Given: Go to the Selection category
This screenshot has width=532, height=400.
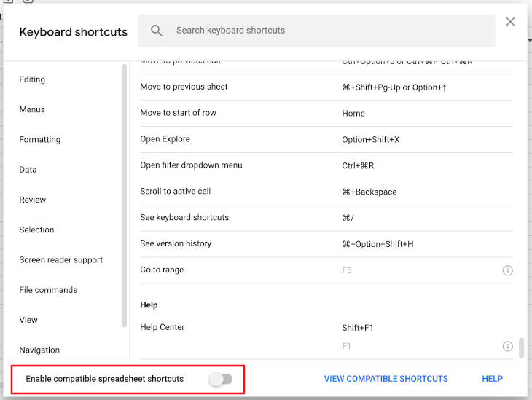Looking at the screenshot, I should 36,230.
